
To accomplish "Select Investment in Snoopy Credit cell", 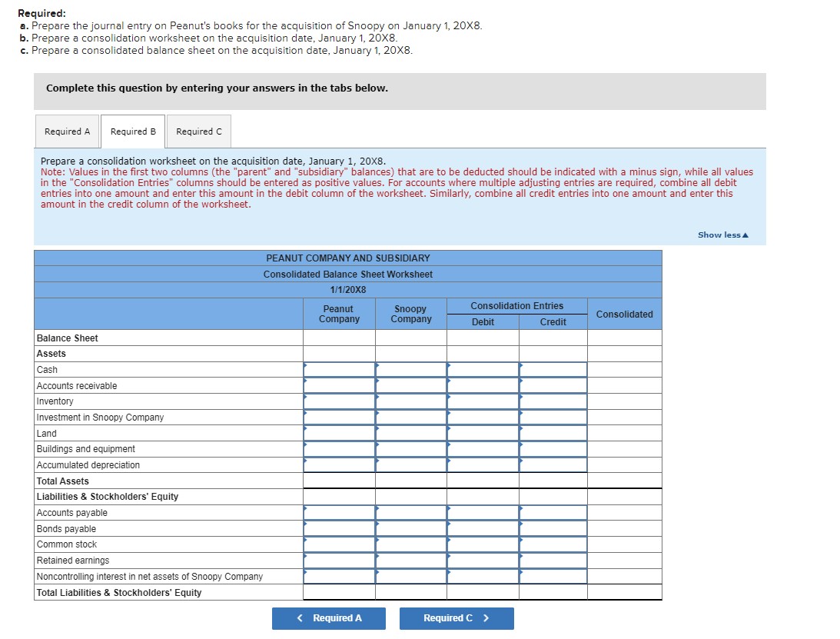I will coord(553,417).
